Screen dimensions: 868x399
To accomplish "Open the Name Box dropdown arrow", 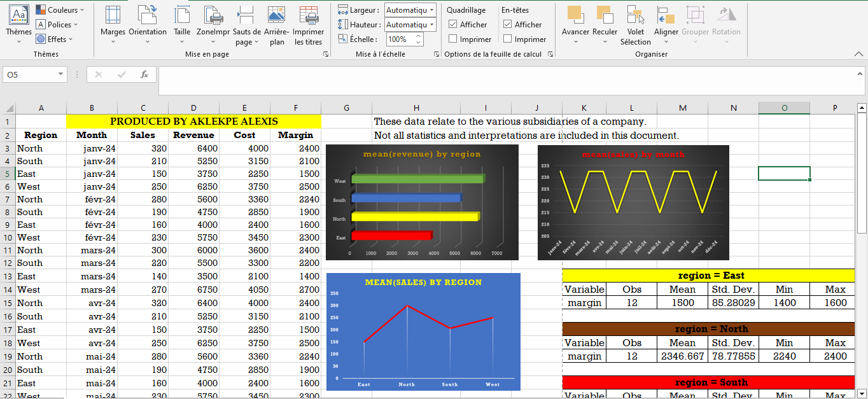I will click(61, 74).
